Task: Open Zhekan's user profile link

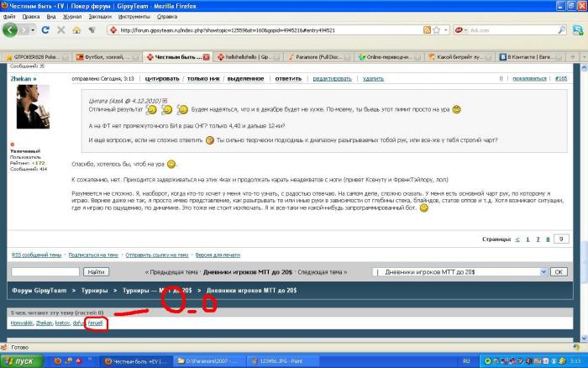Action: pyautogui.click(x=24, y=79)
